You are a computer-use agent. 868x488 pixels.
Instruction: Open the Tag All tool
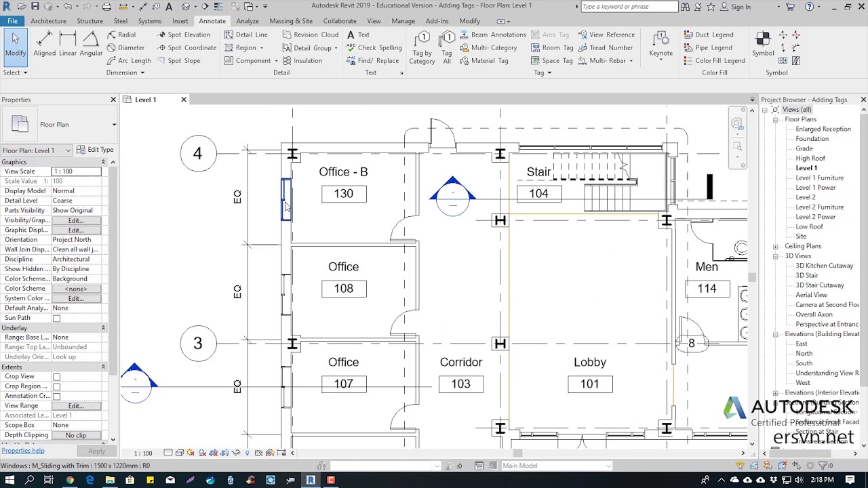(x=447, y=47)
